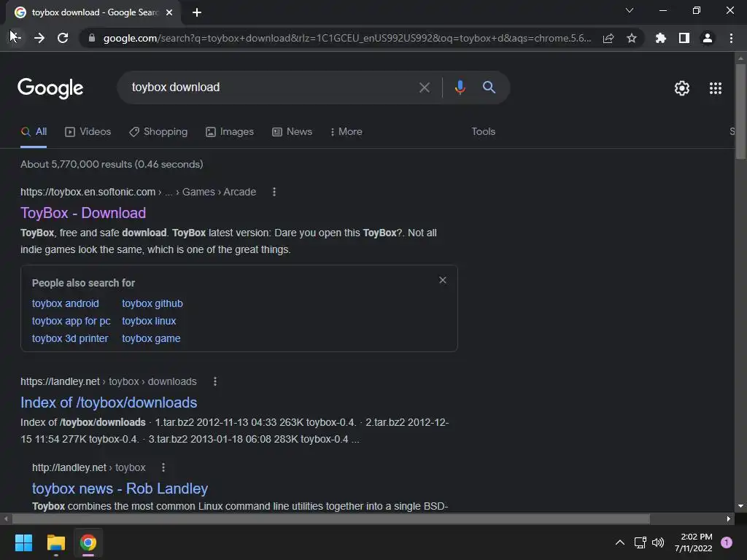Open options for the softonic result
The width and height of the screenshot is (747, 560).
tap(274, 192)
